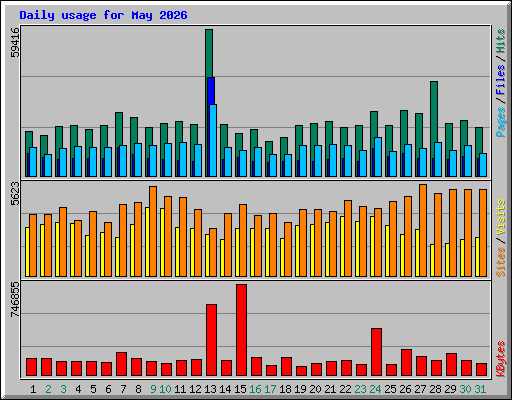Viewport: 512px width, 400px height.
Task: Click day label 3 on the x-axis
Action: [63, 389]
